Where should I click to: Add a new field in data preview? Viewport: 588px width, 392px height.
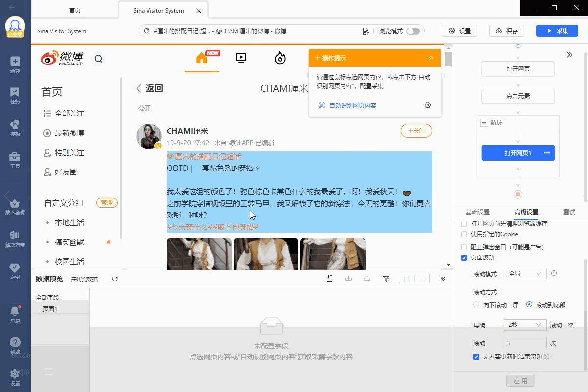329,279
